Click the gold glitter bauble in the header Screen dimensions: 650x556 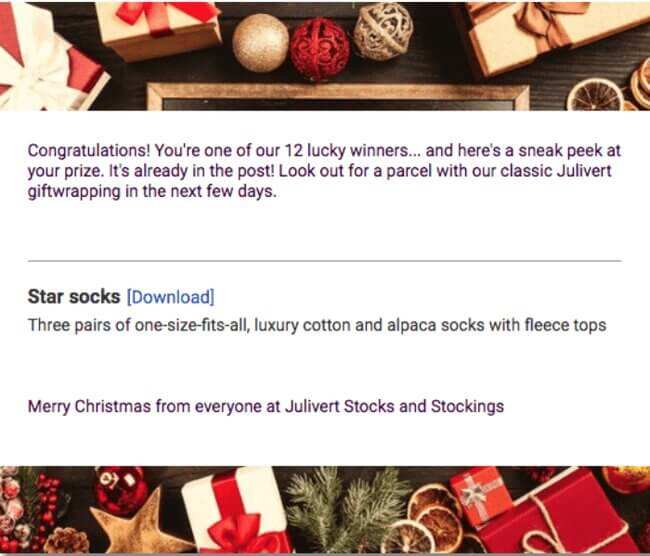tap(260, 42)
